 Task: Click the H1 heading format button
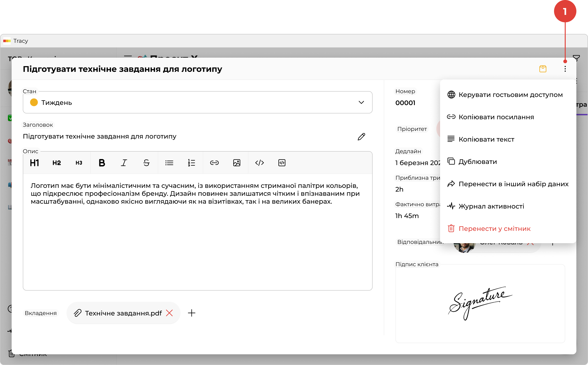34,163
